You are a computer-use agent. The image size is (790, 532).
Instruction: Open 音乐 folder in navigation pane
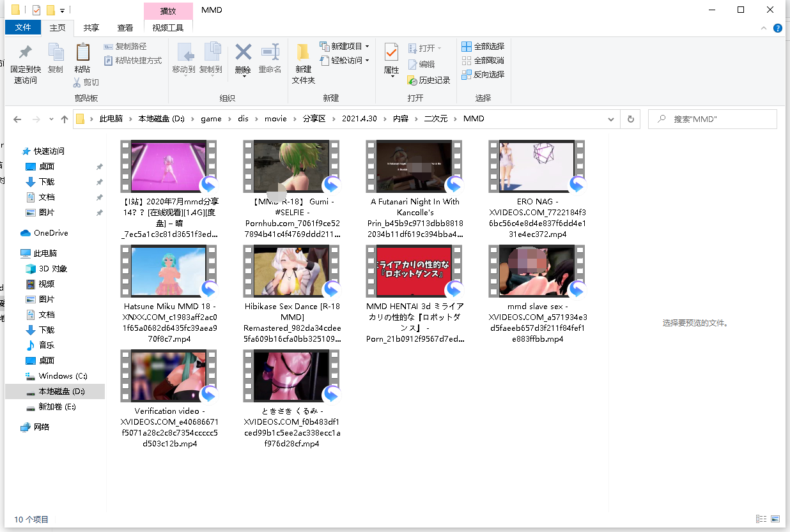tap(46, 346)
